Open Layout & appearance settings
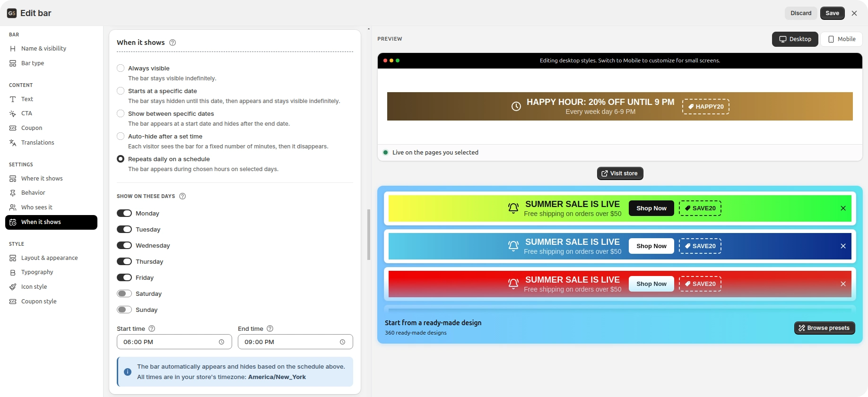 [x=51, y=258]
